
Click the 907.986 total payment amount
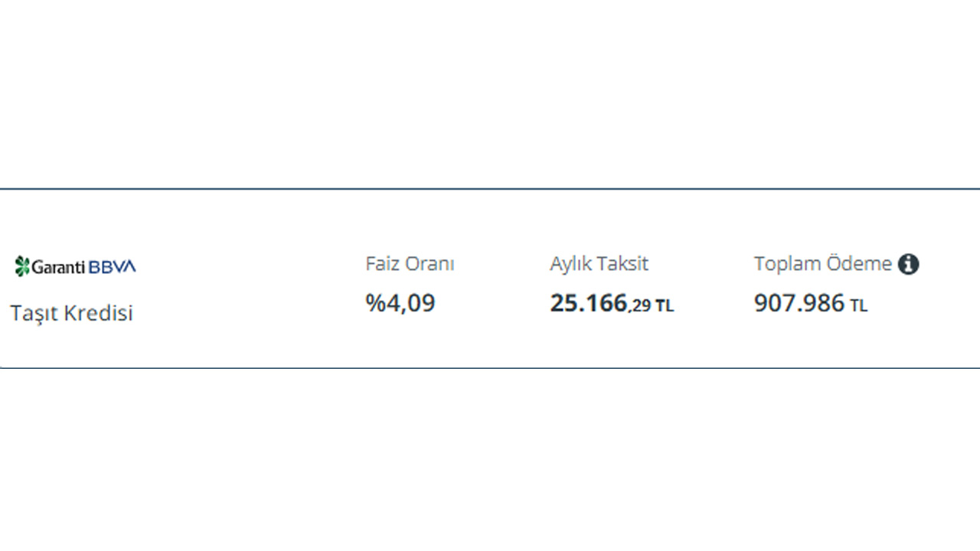(x=799, y=303)
